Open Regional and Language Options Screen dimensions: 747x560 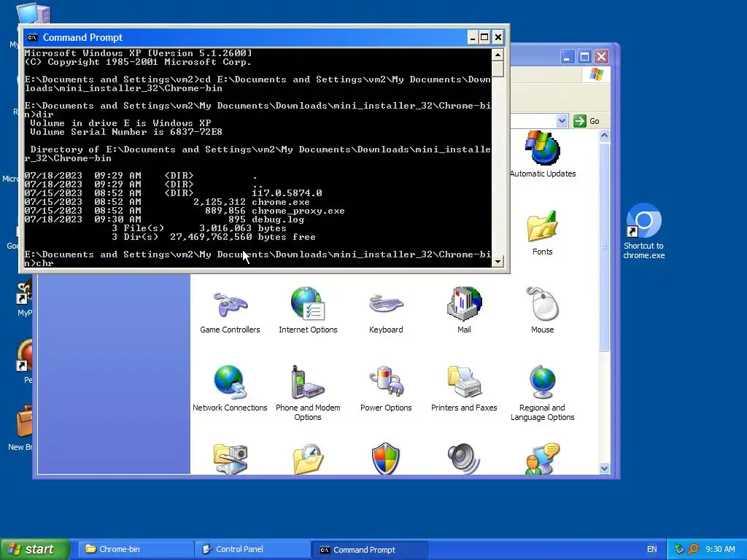(x=542, y=393)
